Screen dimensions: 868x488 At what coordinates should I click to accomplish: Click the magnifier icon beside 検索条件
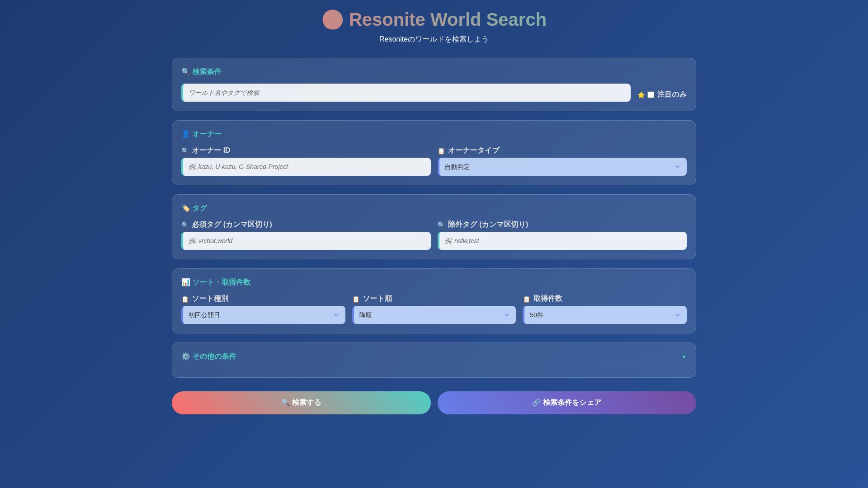[x=185, y=72]
